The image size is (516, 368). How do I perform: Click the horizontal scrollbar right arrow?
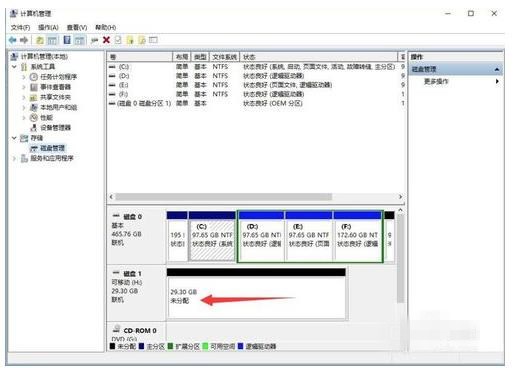pos(400,197)
